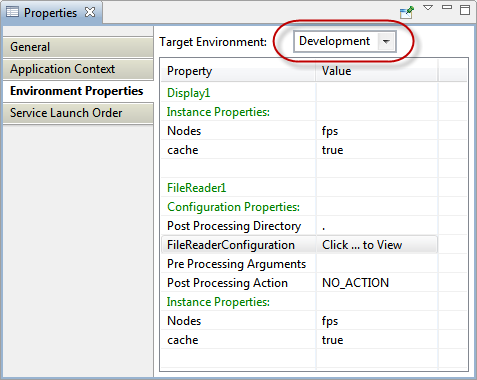The height and width of the screenshot is (380, 477).
Task: Open the view menu triangle icon
Action: click(x=428, y=8)
